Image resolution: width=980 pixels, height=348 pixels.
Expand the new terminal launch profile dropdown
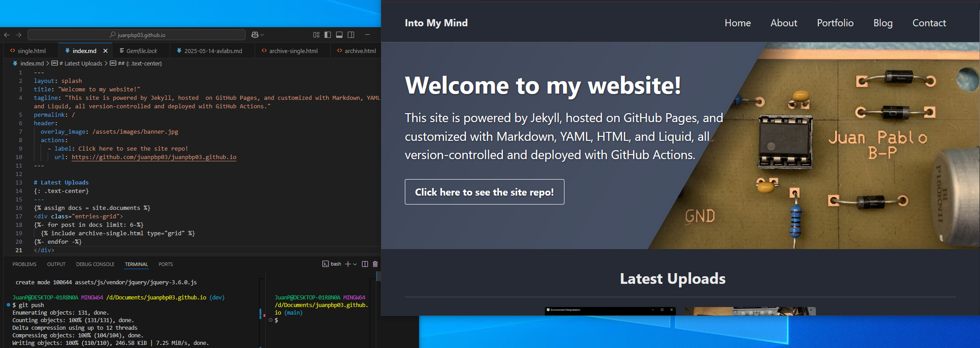(x=355, y=264)
